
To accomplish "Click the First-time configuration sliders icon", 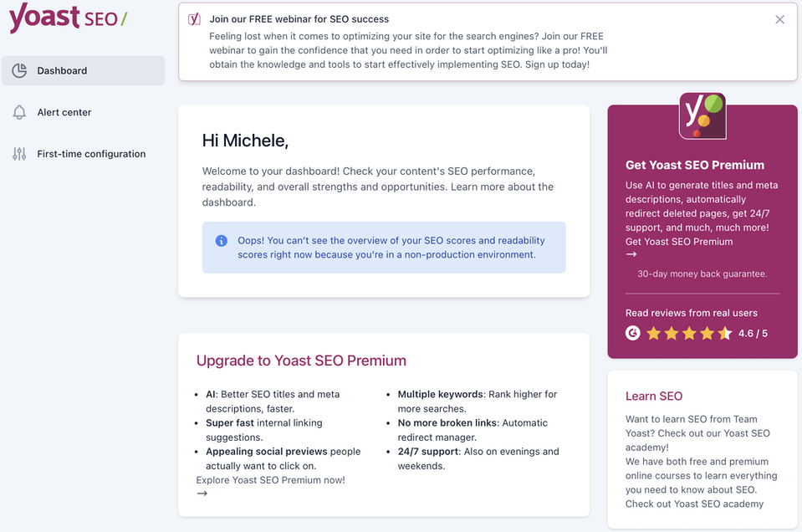I will click(x=19, y=153).
